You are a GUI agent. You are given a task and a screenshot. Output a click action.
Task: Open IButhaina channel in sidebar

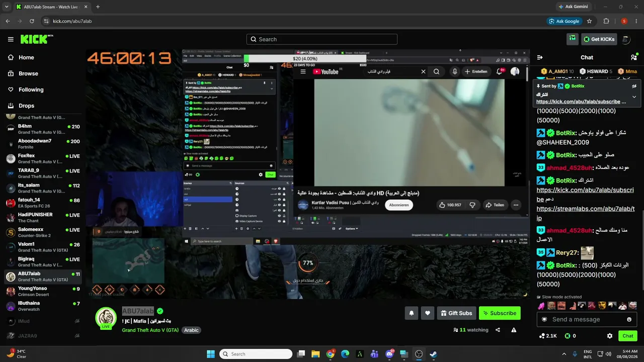(x=42, y=306)
